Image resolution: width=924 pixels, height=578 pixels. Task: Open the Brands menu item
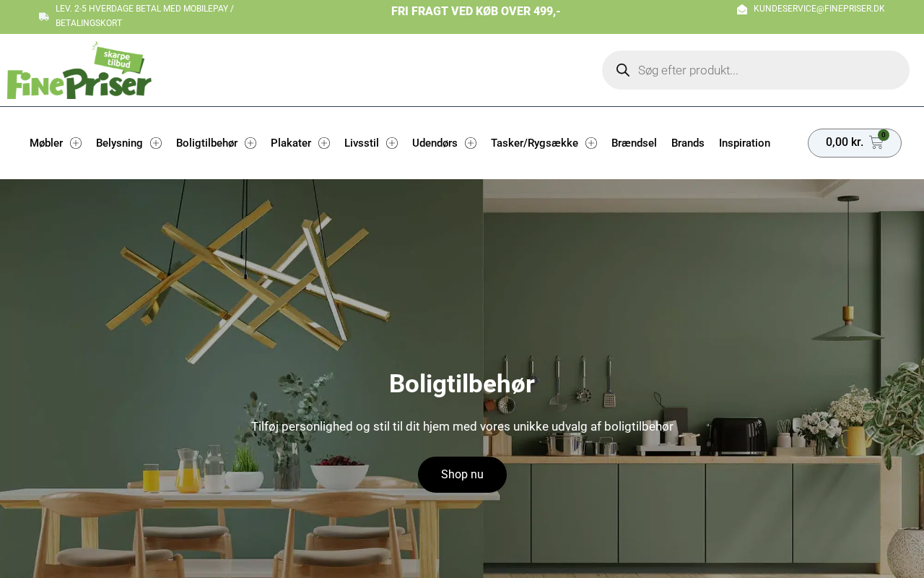pyautogui.click(x=688, y=143)
